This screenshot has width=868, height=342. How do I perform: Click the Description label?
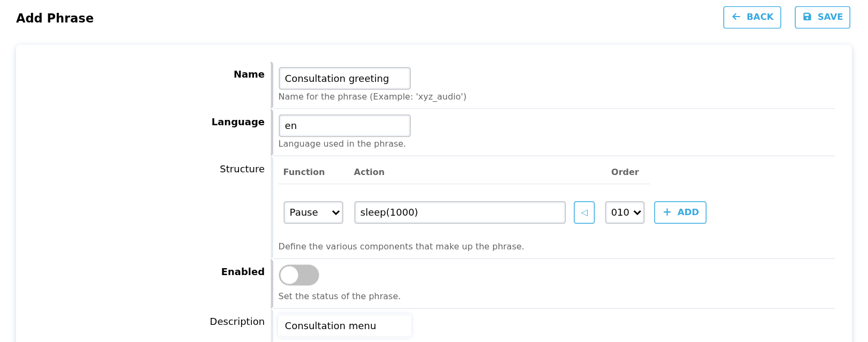(x=237, y=322)
